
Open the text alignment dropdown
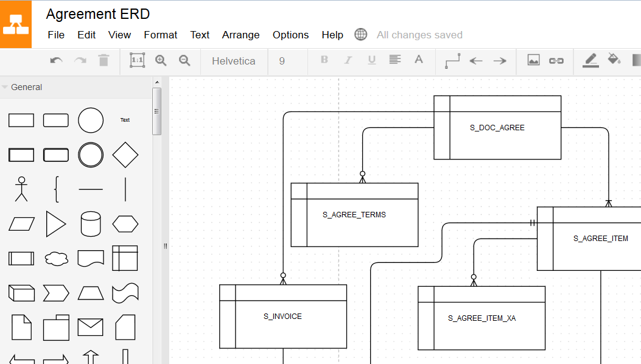395,60
